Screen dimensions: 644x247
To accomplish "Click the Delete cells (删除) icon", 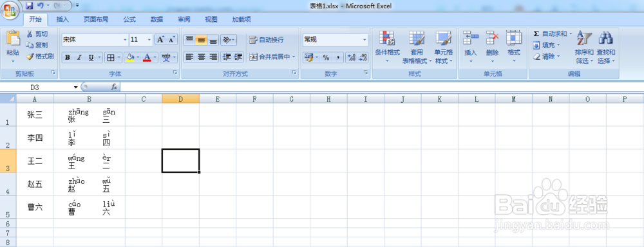I will [492, 39].
